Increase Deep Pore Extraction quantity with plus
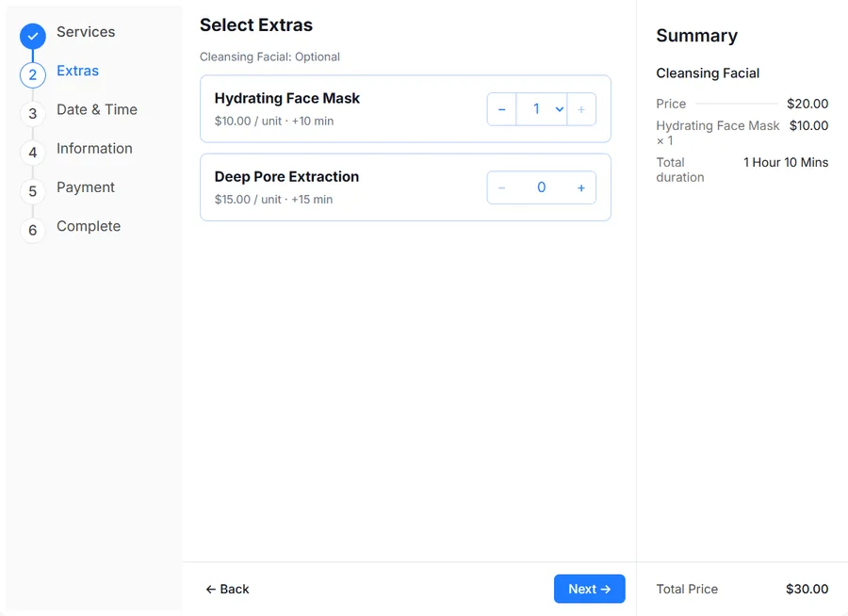848x616 pixels. coord(581,187)
